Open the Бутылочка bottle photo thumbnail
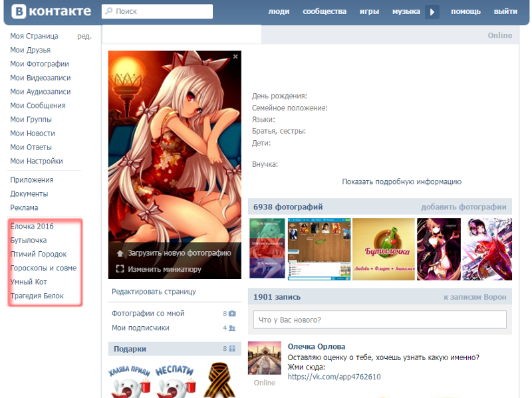 pyautogui.click(x=384, y=249)
